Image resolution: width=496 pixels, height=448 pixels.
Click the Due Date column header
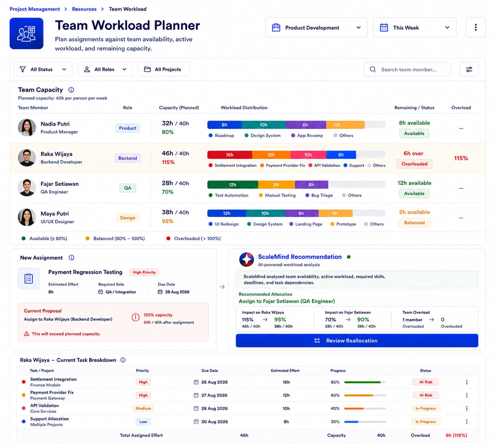pos(210,370)
